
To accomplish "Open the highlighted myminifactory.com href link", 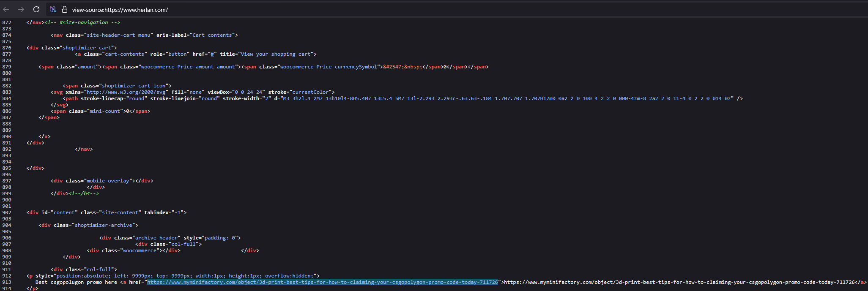I will coord(323,282).
